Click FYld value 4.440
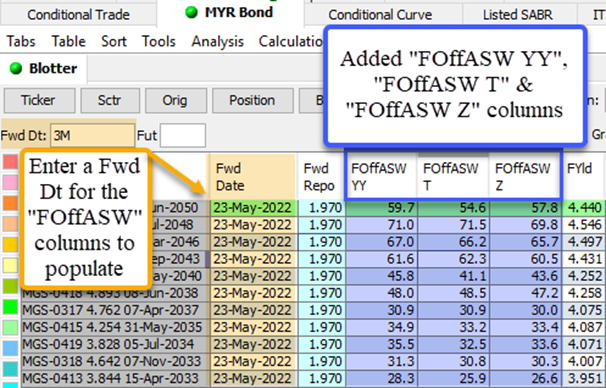 click(x=584, y=208)
